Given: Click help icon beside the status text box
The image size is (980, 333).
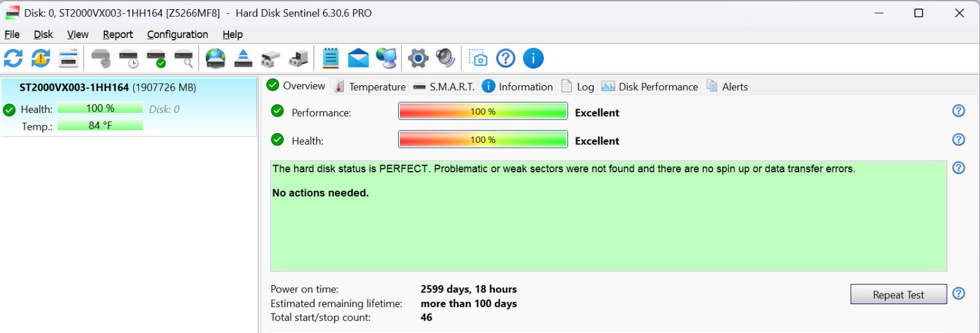Looking at the screenshot, I should [959, 167].
